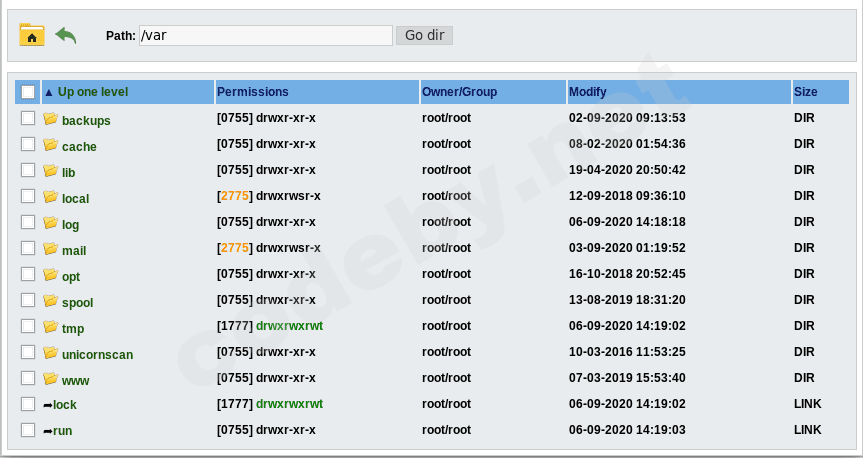This screenshot has width=863, height=458.
Task: Check the box for run row
Action: click(28, 430)
